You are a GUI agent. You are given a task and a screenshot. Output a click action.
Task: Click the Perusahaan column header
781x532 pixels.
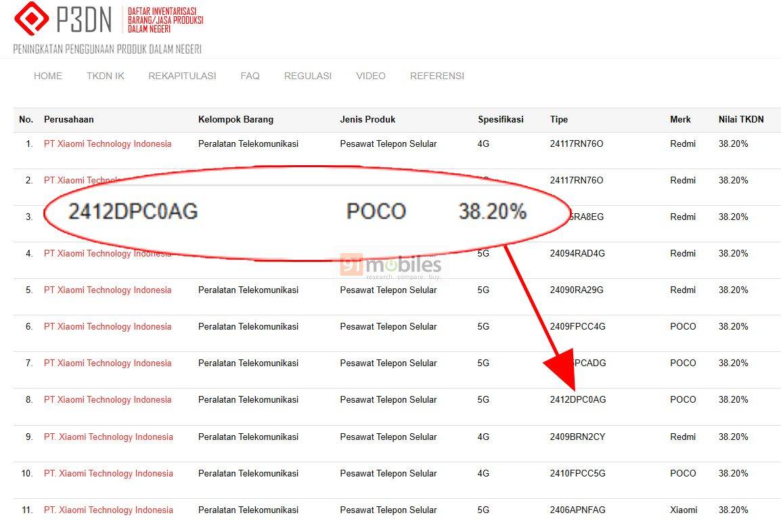[x=69, y=120]
